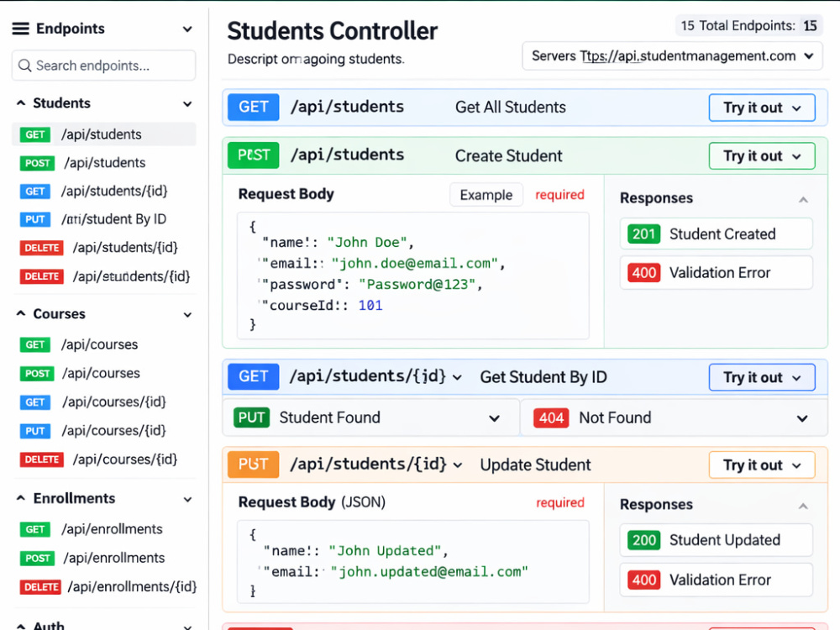The height and width of the screenshot is (630, 840).
Task: Collapse the Students sidebar group caret
Action: [x=21, y=102]
